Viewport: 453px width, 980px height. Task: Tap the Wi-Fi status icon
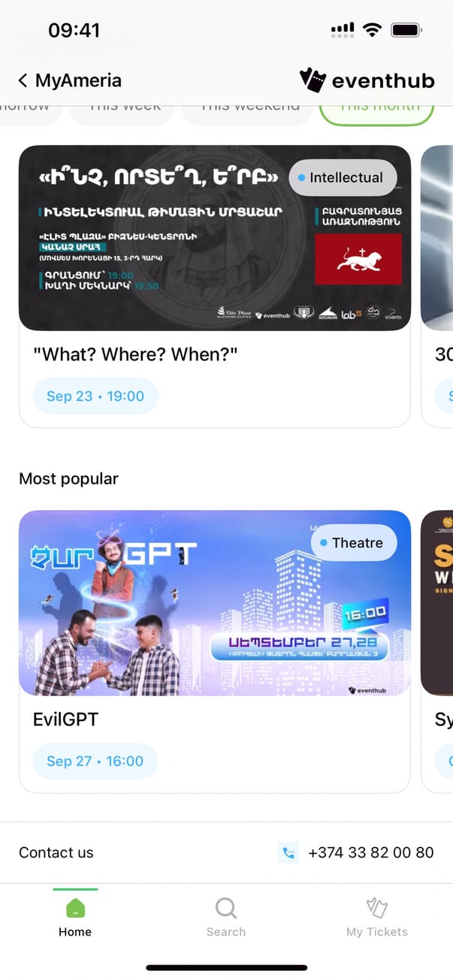371,30
